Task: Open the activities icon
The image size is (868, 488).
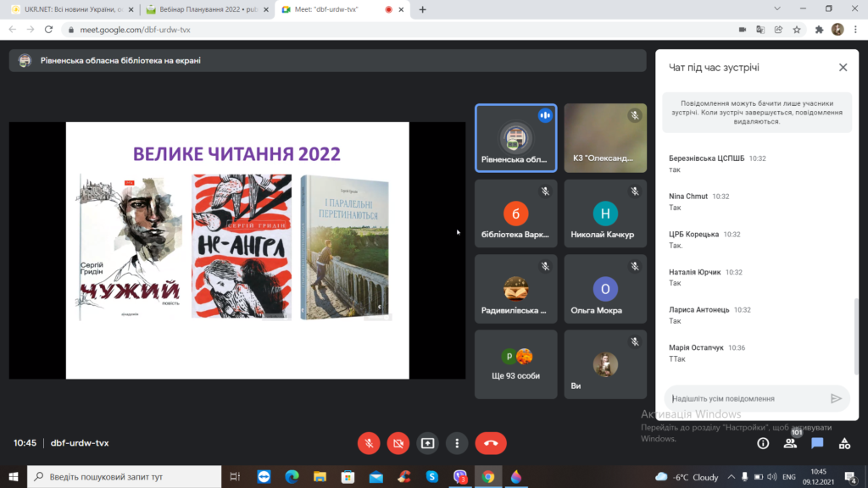Action: [844, 443]
